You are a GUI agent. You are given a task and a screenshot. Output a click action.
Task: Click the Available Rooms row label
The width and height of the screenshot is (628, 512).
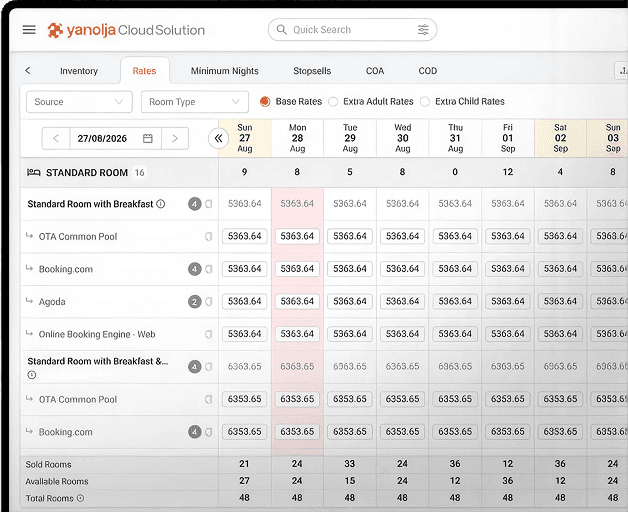(57, 481)
